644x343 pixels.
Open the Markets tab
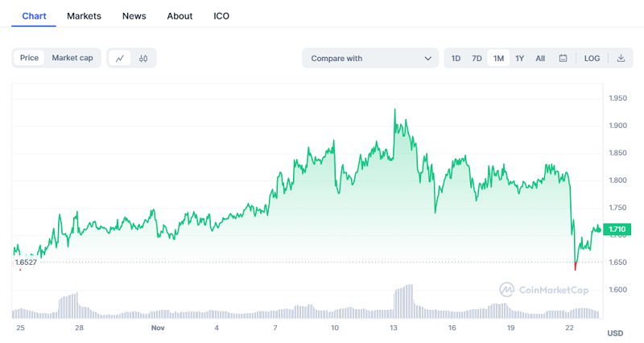pyautogui.click(x=84, y=16)
